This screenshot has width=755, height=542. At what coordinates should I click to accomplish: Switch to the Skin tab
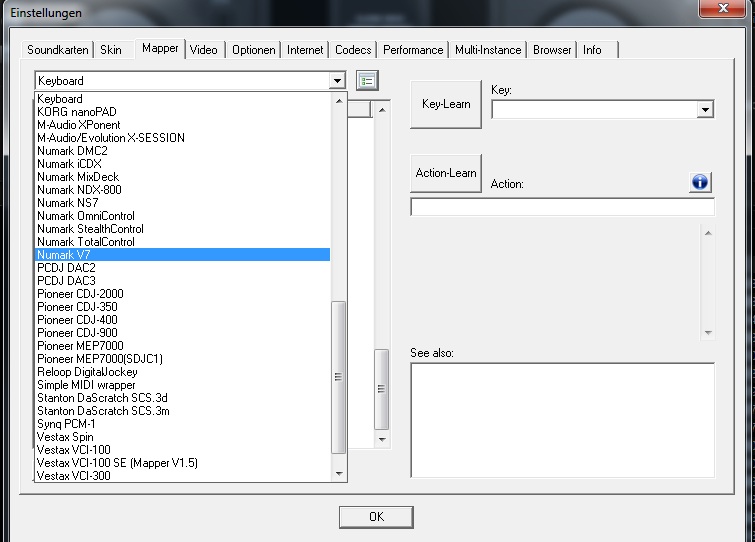[111, 50]
